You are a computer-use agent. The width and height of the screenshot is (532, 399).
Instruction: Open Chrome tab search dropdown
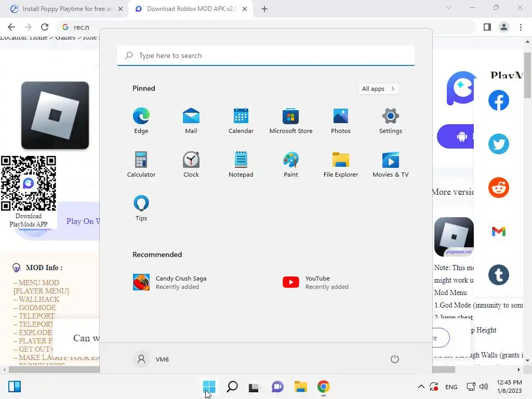pyautogui.click(x=448, y=7)
